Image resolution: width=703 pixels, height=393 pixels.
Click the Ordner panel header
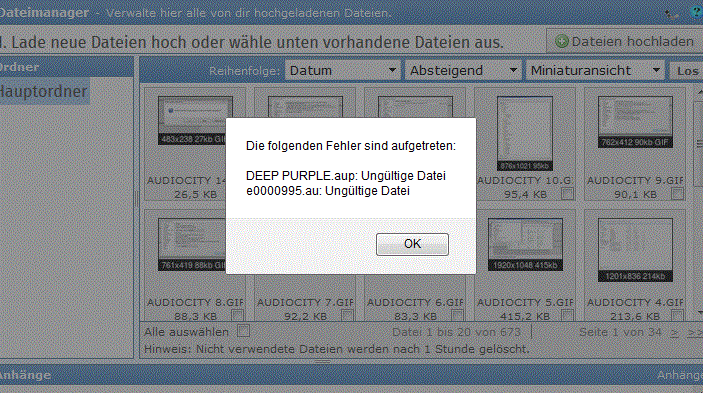(x=66, y=67)
